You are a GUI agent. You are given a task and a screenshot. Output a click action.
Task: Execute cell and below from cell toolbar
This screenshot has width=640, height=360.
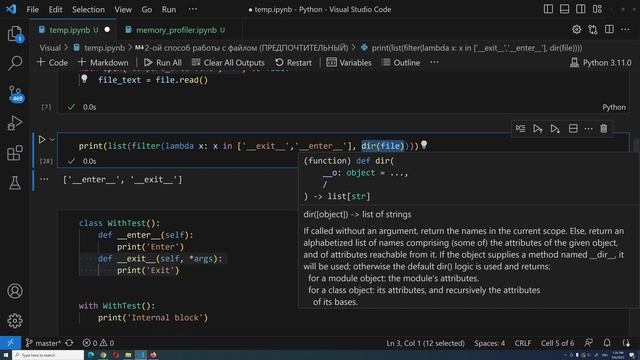click(555, 129)
